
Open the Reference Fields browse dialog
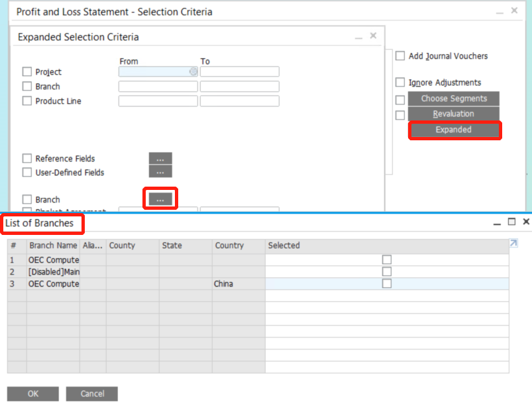click(x=160, y=158)
